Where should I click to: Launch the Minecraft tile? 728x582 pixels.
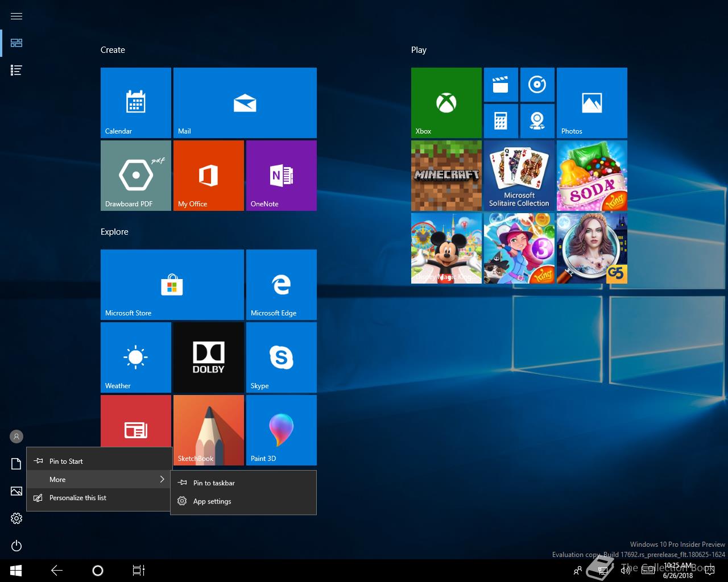[x=446, y=176]
